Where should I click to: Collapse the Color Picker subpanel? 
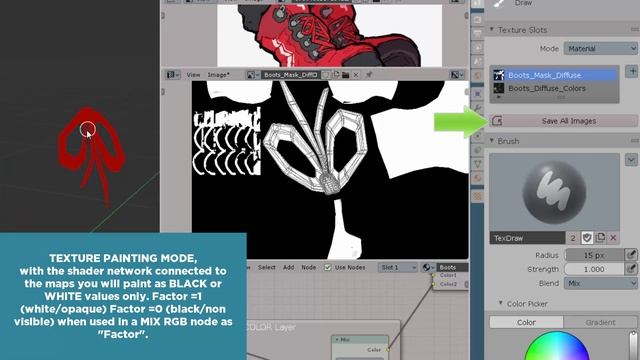tap(501, 303)
